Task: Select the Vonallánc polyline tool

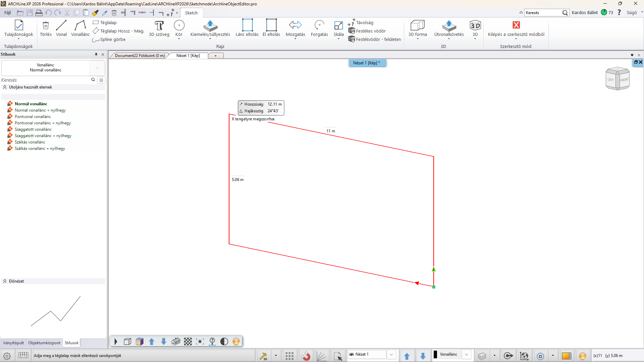Action: tap(80, 28)
